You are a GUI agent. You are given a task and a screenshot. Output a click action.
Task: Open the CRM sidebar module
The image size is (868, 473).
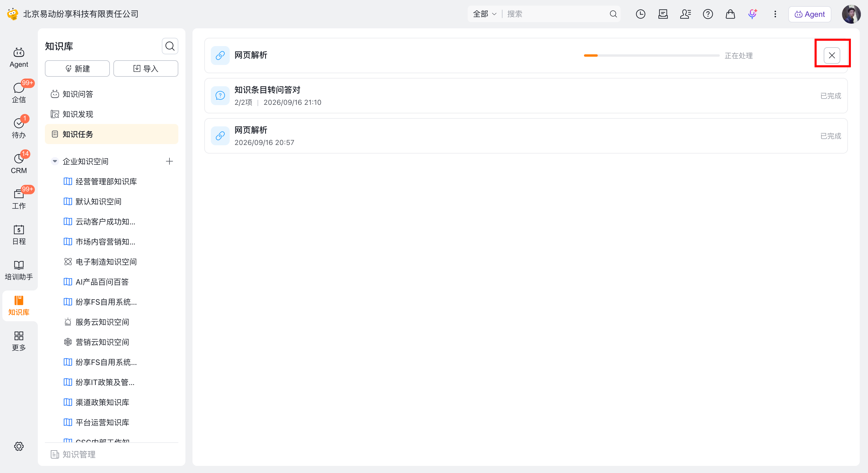point(19,163)
